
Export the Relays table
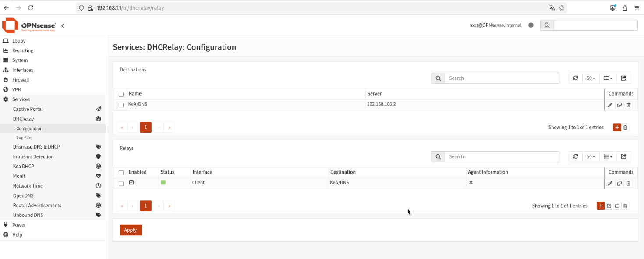tap(624, 156)
